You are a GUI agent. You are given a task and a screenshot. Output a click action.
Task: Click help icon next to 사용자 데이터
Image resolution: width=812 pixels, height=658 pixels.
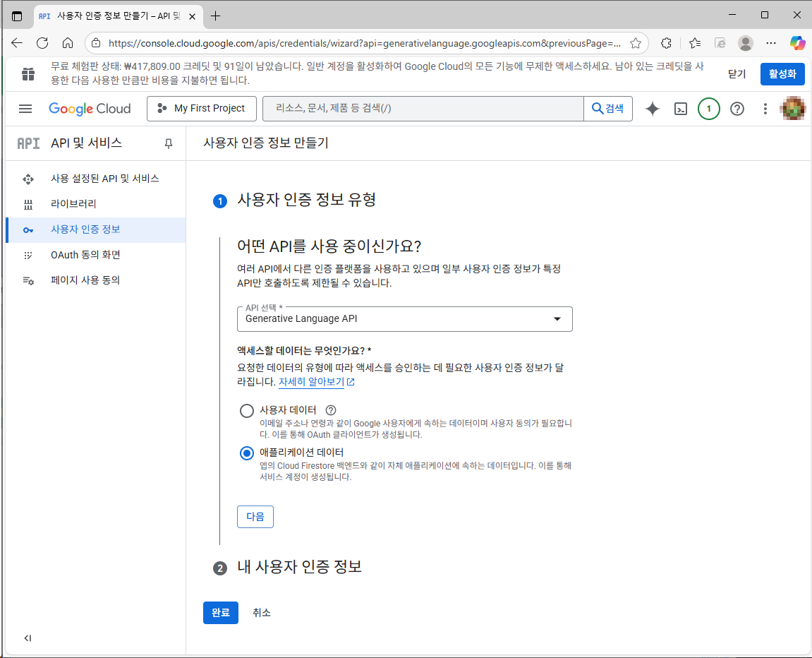330,409
